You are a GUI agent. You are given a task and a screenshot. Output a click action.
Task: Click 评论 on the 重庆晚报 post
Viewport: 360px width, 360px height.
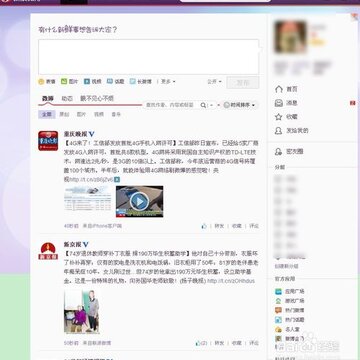pos(254,226)
